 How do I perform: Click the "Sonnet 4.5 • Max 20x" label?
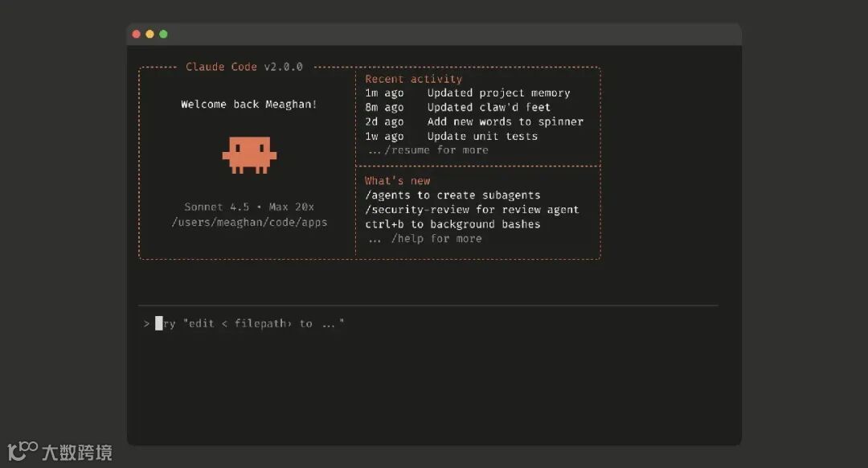coord(249,207)
